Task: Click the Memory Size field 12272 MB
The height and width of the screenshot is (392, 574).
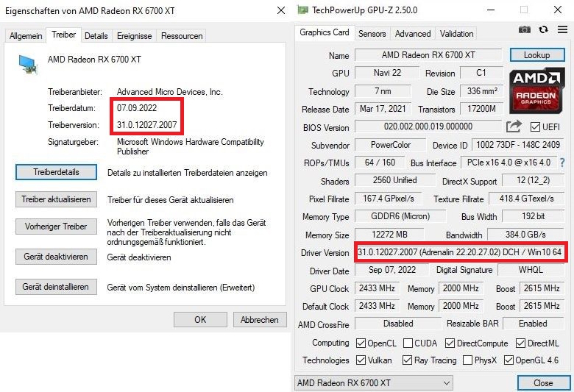Action: (x=389, y=235)
